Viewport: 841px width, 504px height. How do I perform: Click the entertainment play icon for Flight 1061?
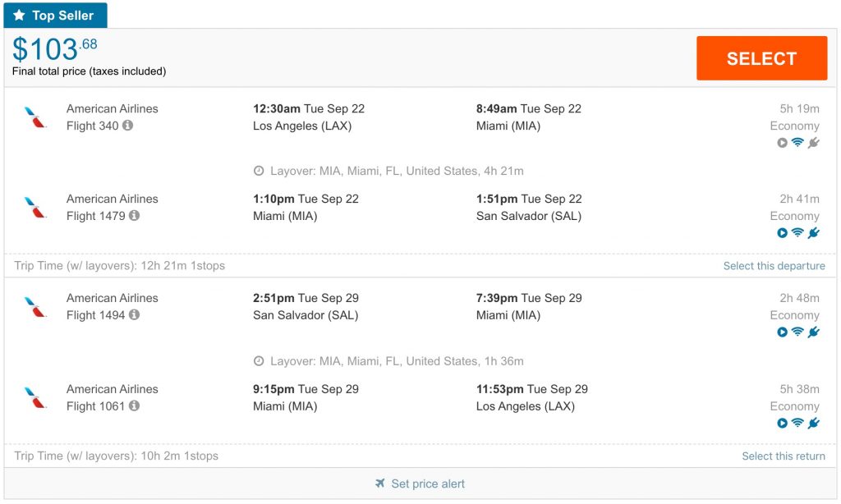point(782,424)
